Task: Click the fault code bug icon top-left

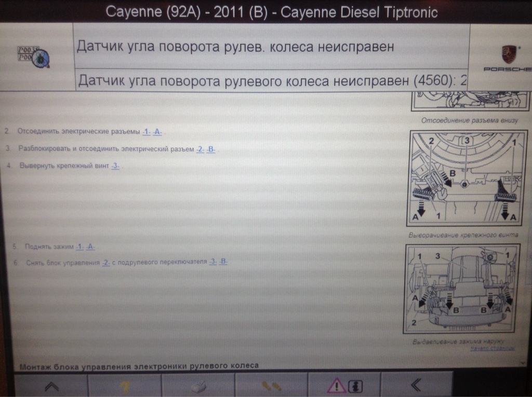Action: pos(33,56)
